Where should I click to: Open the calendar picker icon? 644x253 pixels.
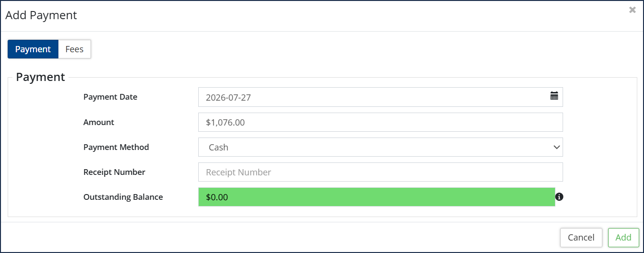554,96
